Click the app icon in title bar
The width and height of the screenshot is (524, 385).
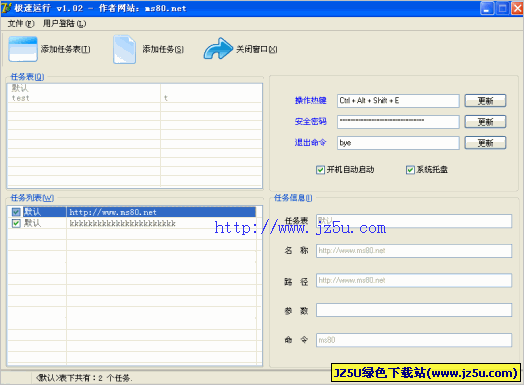7,8
